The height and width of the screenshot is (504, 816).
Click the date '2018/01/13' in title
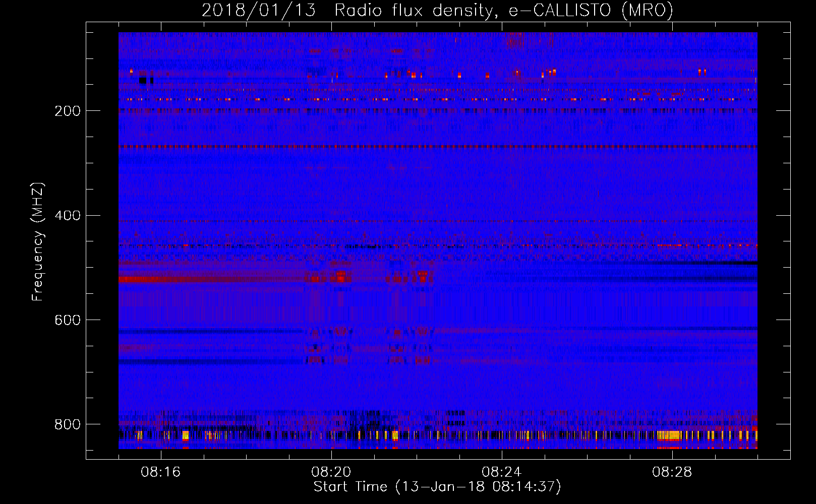[x=259, y=10]
